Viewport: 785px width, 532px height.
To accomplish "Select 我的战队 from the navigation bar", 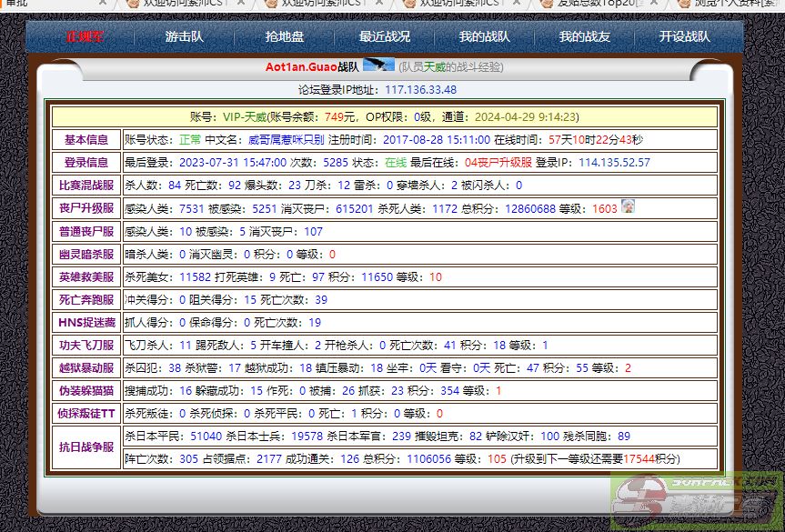I will [x=484, y=37].
